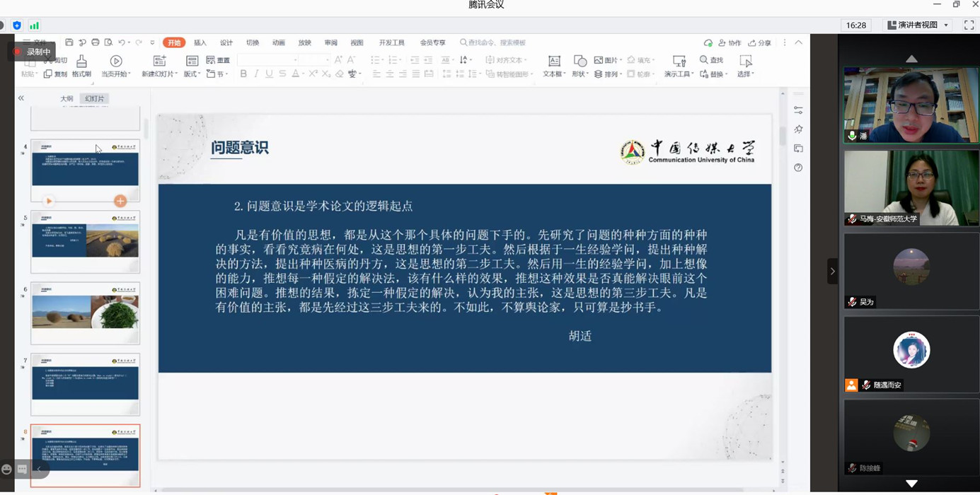Toggle underline text formatting
980x495 pixels.
coord(269,74)
